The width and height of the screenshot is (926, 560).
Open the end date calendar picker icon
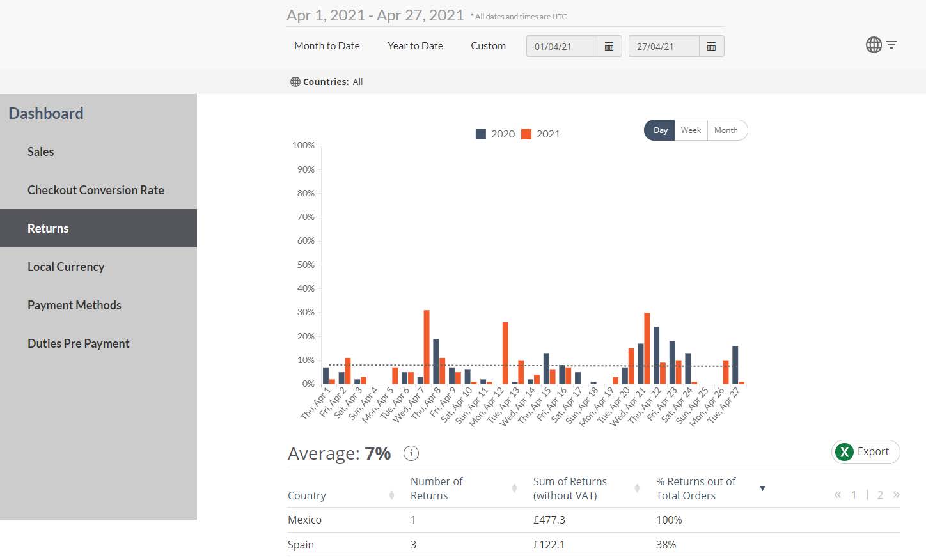pos(711,46)
